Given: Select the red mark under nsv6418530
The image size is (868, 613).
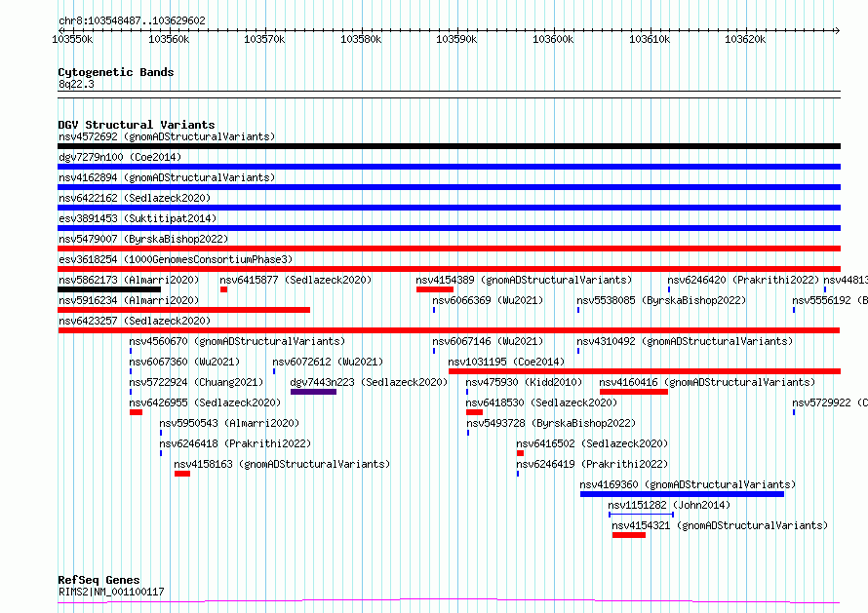Looking at the screenshot, I should click(x=474, y=412).
